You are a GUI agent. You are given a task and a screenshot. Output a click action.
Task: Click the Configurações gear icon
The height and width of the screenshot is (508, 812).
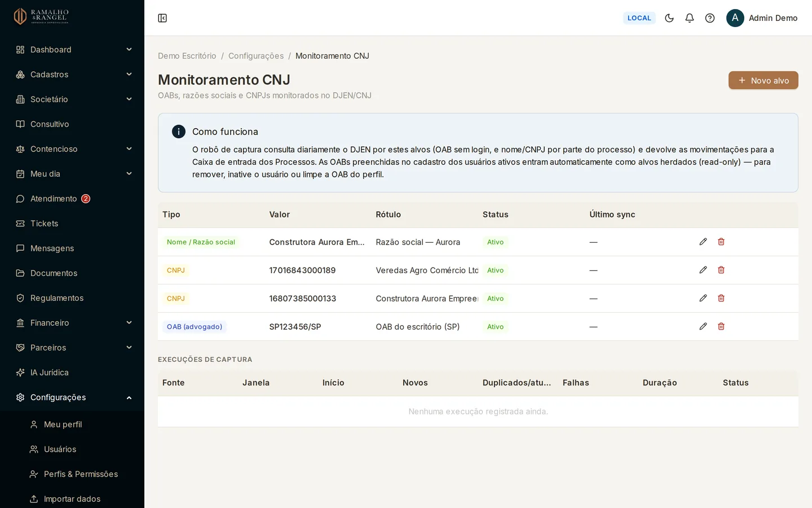20,397
